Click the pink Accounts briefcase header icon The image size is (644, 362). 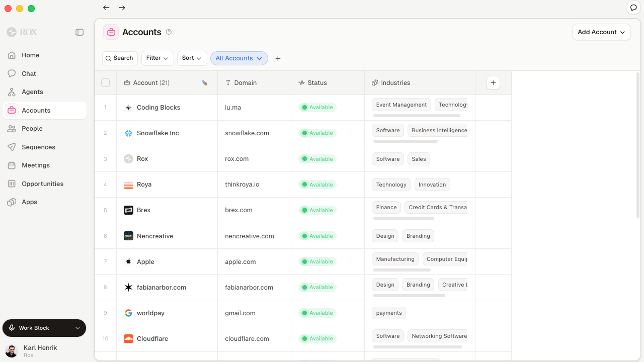[111, 32]
